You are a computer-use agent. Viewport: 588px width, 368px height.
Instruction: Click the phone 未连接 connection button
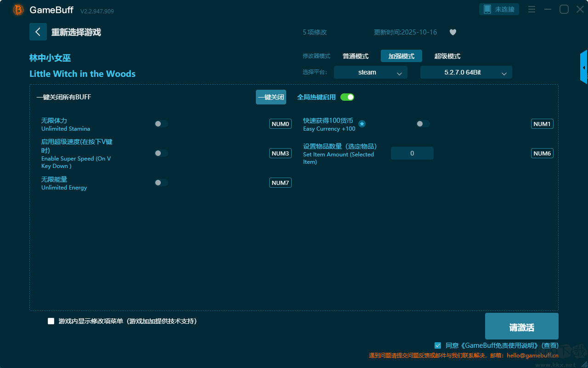point(499,9)
